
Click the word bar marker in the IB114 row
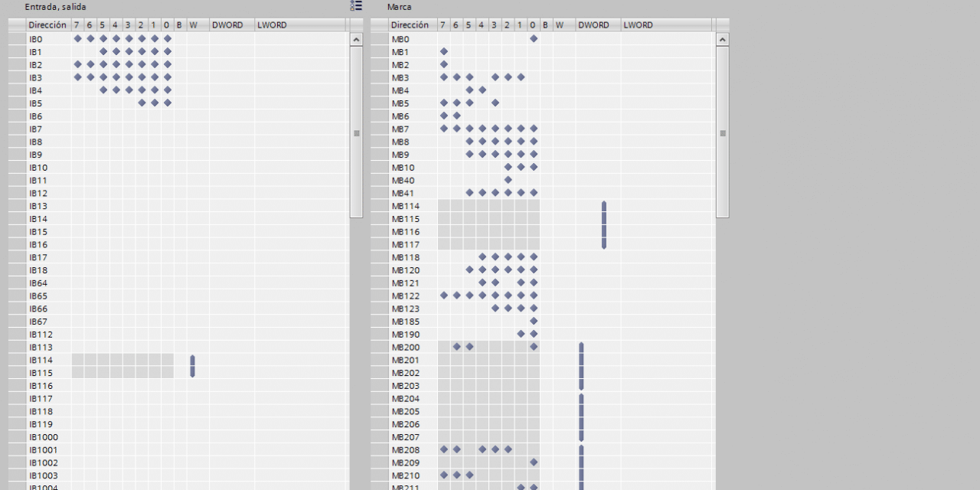(x=193, y=361)
